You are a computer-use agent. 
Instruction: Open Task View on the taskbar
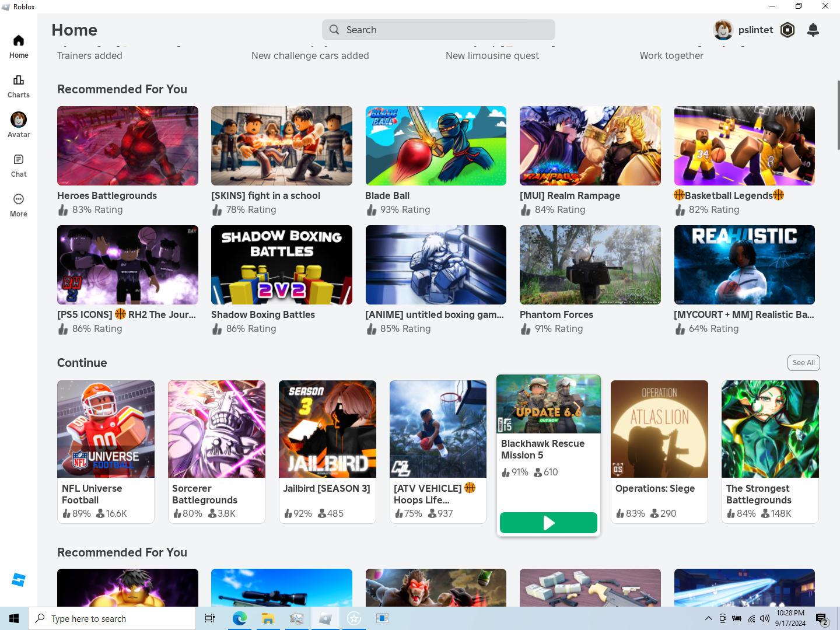[x=210, y=618]
